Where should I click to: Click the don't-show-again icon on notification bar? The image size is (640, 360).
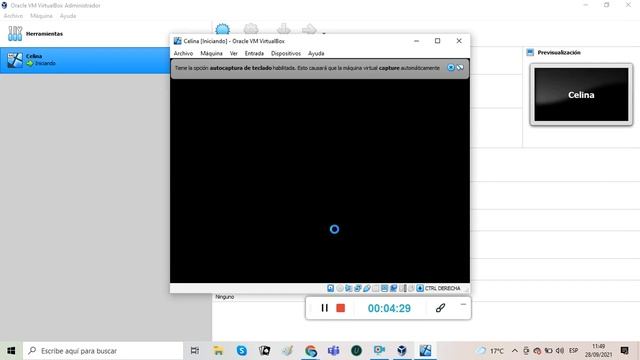460,67
